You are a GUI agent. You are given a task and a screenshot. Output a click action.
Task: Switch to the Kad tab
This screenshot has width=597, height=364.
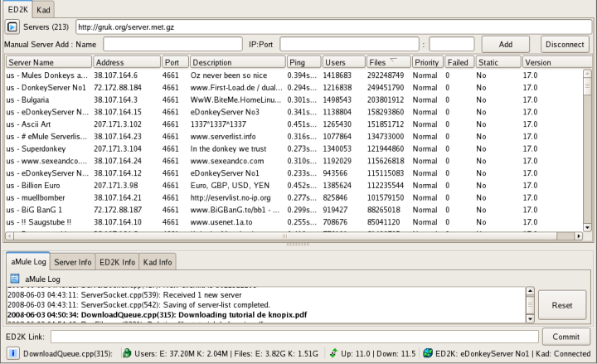pyautogui.click(x=45, y=9)
